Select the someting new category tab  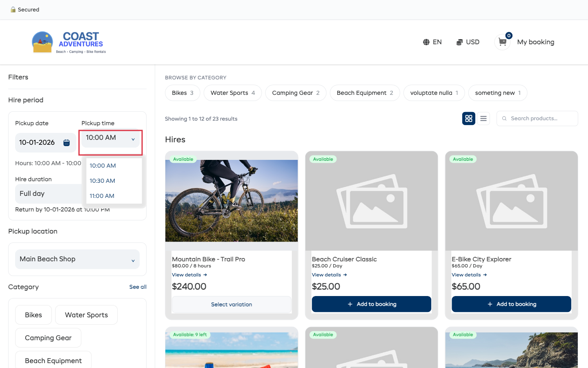498,93
